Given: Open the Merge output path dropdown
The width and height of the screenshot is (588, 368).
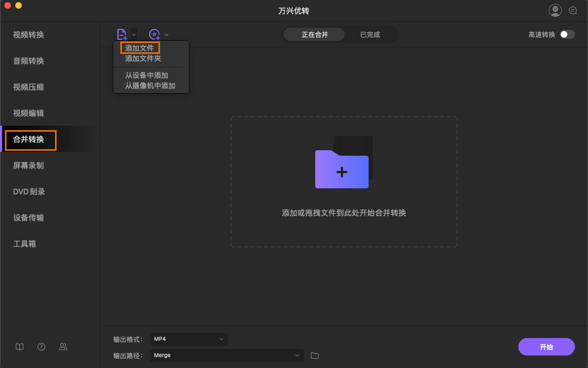Looking at the screenshot, I should (226, 355).
